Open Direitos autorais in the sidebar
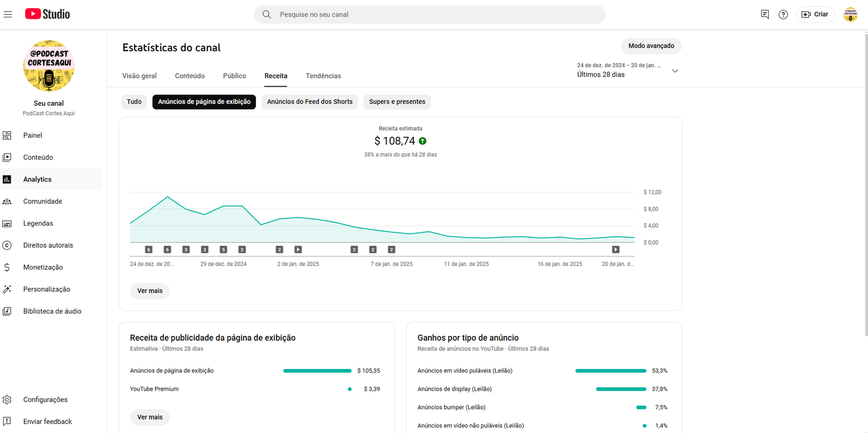 [48, 245]
